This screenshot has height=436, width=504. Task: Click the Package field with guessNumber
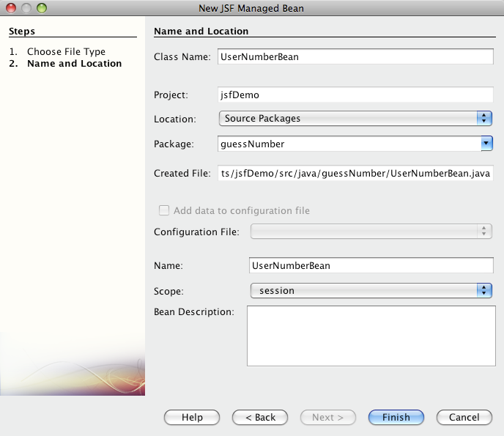tap(349, 144)
